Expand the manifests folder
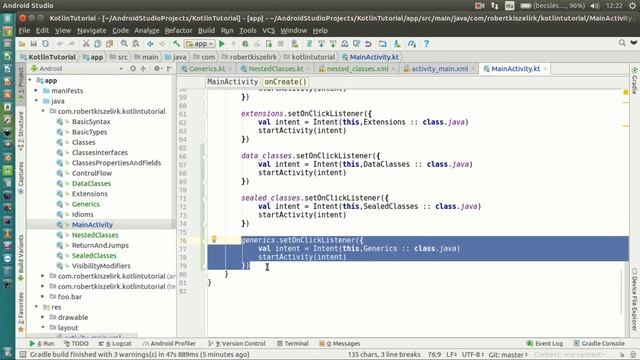Viewport: 640px width, 360px height. (36, 91)
